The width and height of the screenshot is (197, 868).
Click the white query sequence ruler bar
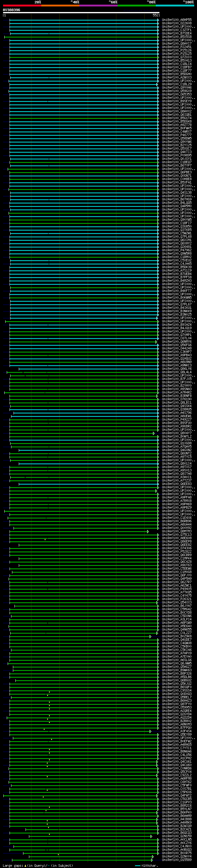point(81,13)
